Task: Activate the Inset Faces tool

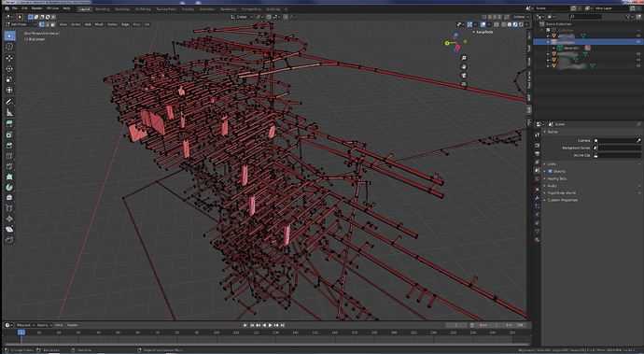Action: 9,135
